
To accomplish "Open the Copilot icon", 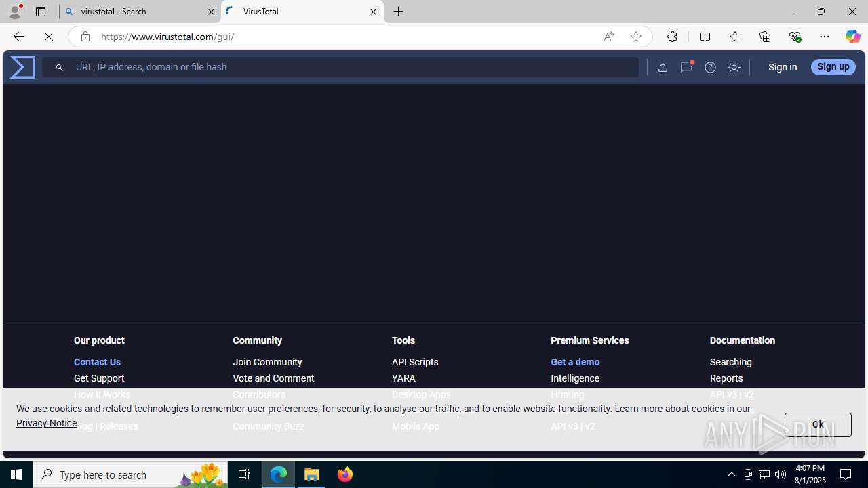I will click(x=852, y=37).
